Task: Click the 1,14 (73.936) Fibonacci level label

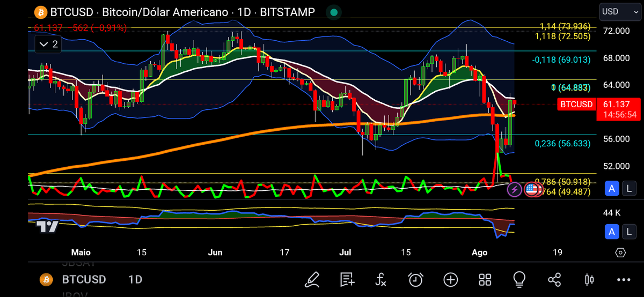Action: pyautogui.click(x=565, y=26)
